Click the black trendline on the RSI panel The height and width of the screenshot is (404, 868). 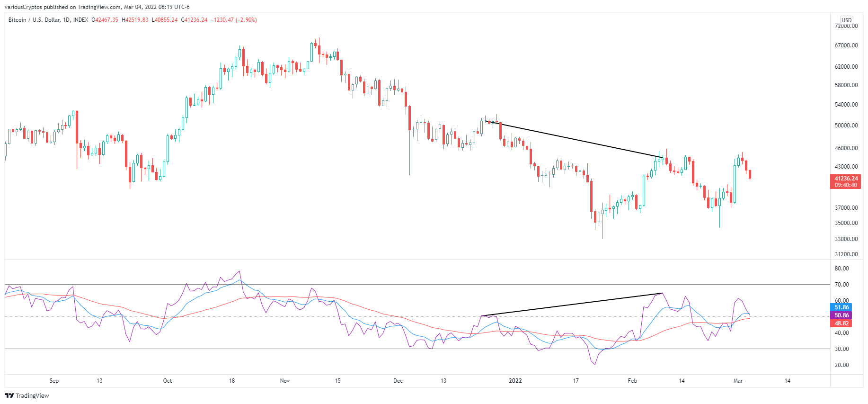[572, 305]
